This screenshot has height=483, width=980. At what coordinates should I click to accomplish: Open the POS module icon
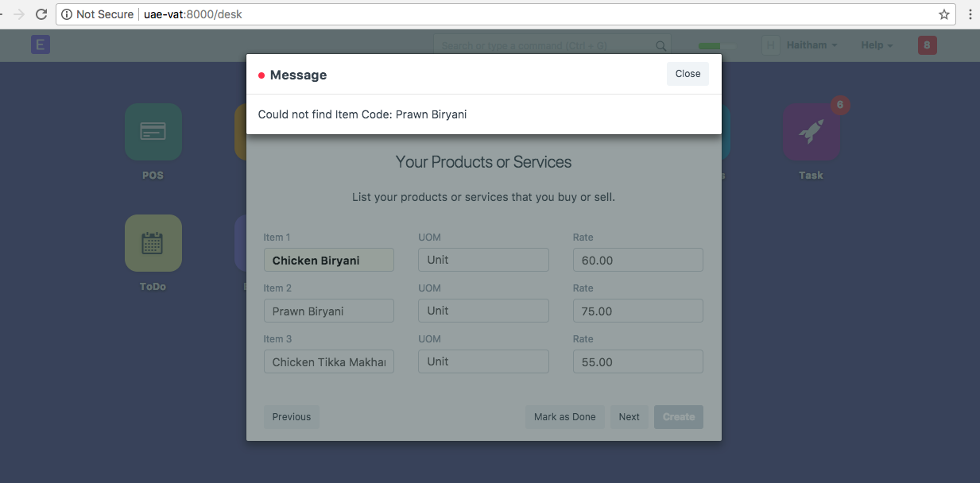153,132
